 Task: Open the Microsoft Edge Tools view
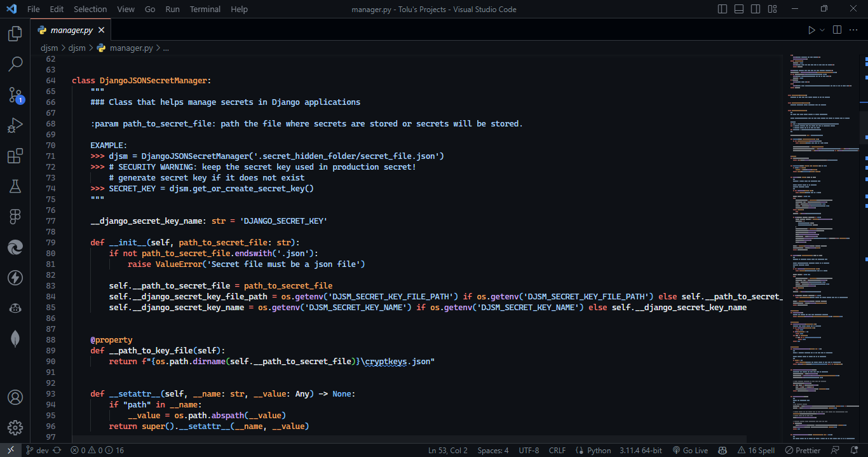pos(15,247)
